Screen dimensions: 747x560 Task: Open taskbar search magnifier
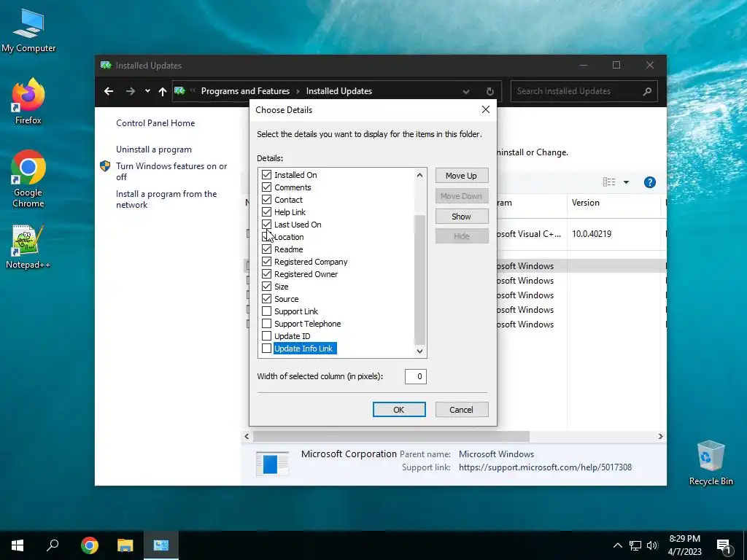point(53,545)
